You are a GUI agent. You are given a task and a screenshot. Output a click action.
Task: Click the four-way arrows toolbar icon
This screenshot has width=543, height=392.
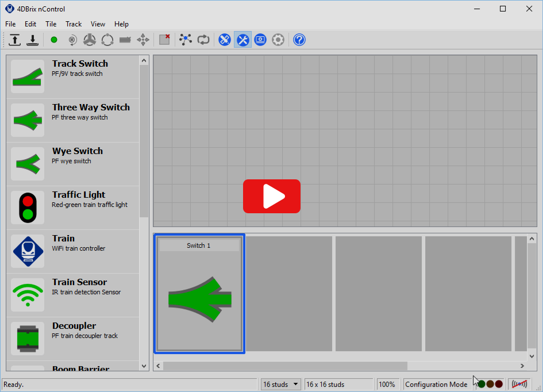tap(143, 40)
